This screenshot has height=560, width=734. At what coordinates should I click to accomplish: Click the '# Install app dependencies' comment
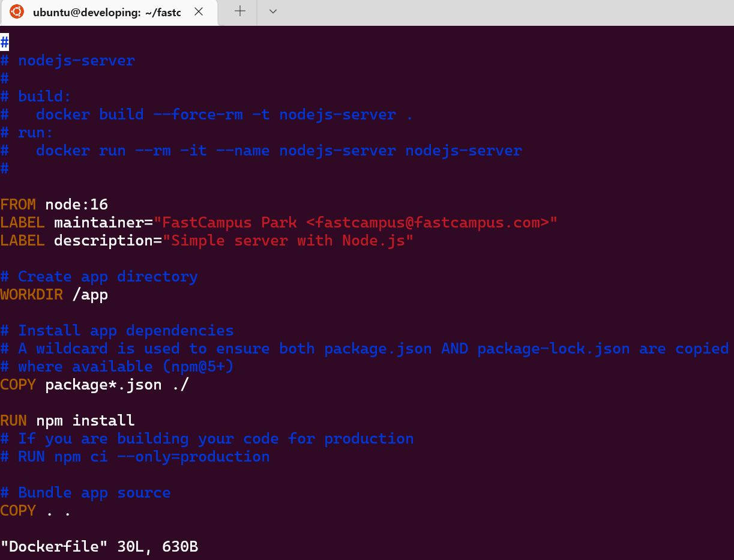click(x=117, y=331)
